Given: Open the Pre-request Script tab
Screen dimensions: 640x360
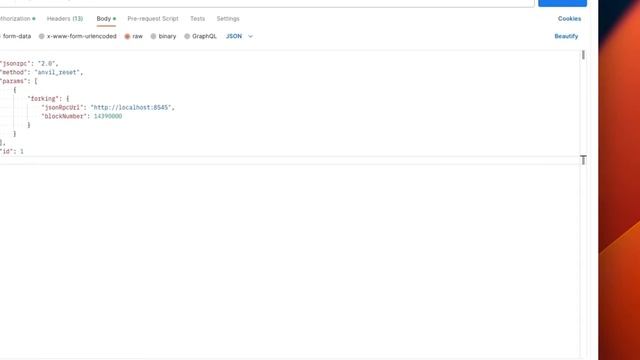Looking at the screenshot, I should click(153, 19).
